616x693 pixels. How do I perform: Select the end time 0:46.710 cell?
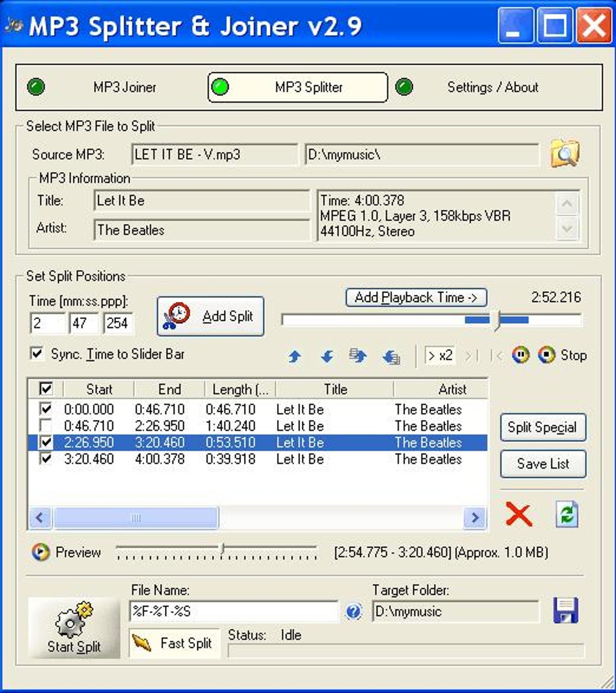[160, 409]
